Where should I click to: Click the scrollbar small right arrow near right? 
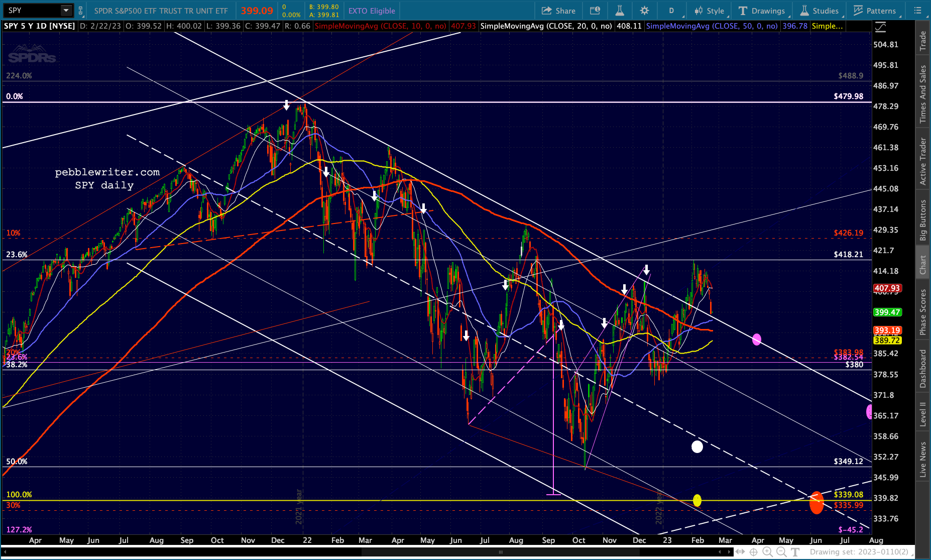730,552
